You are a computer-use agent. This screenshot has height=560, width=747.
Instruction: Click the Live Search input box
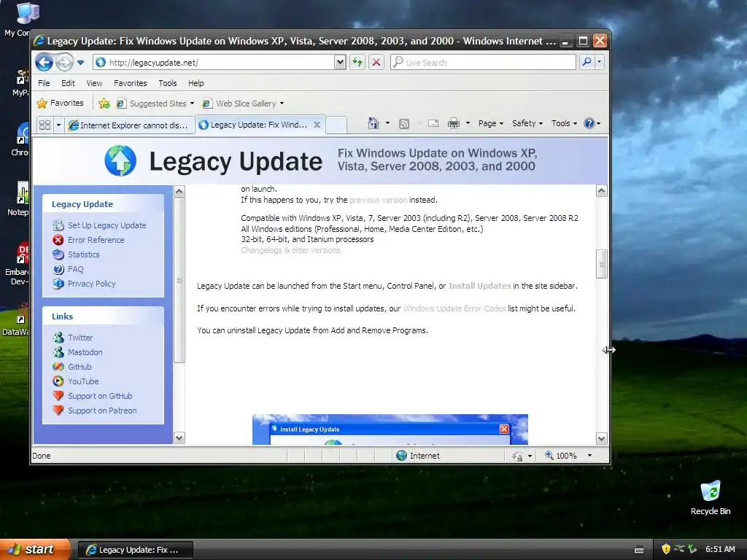point(483,63)
